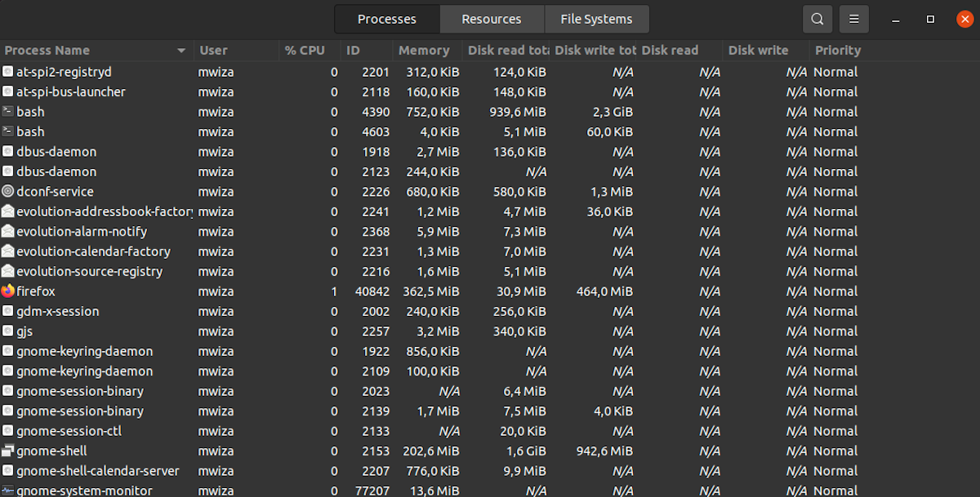Image resolution: width=980 pixels, height=497 pixels.
Task: Click the Priority column header
Action: [838, 51]
